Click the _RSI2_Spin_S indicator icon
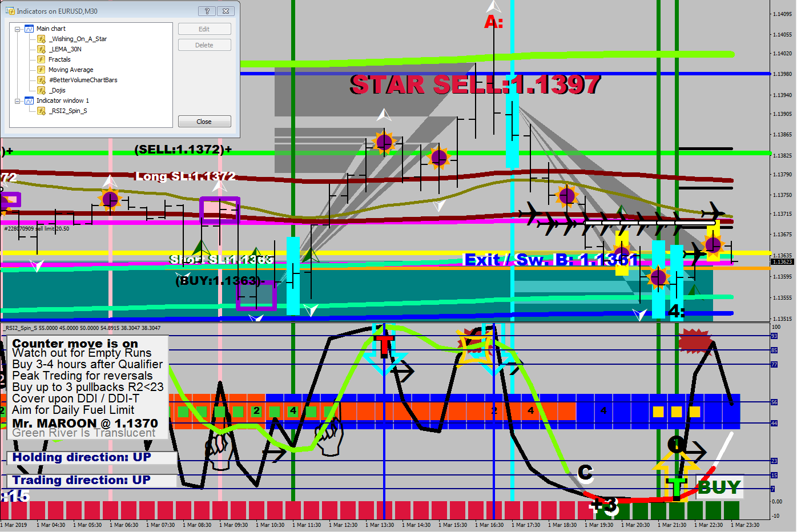This screenshot has height=532, width=797. click(x=41, y=111)
